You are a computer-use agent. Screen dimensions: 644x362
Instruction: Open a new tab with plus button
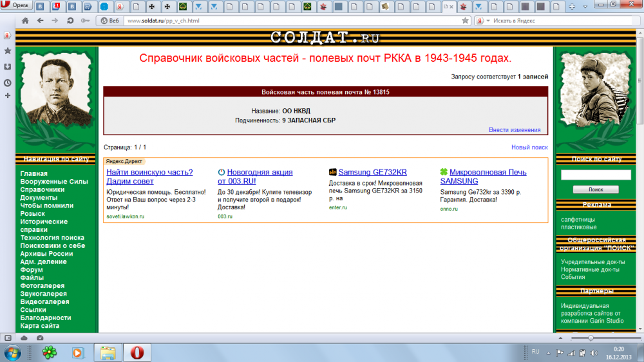coord(573,7)
